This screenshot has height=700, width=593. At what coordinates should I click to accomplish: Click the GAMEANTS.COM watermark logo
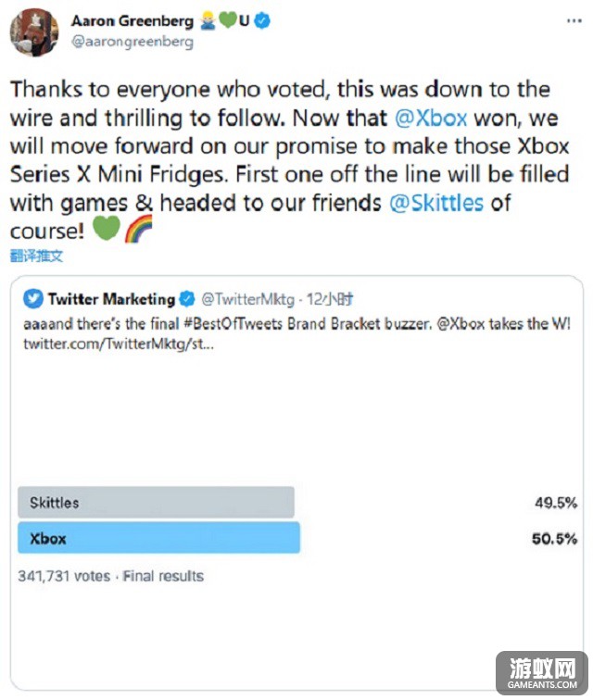click(x=542, y=673)
